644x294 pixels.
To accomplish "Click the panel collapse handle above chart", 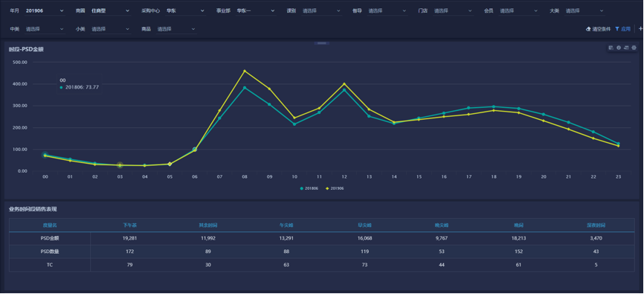I will [321, 42].
